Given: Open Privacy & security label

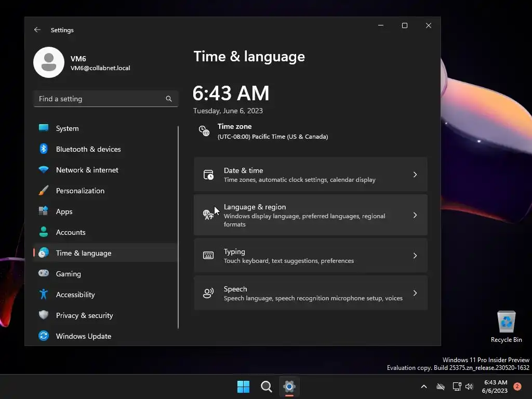Looking at the screenshot, I should (85, 315).
